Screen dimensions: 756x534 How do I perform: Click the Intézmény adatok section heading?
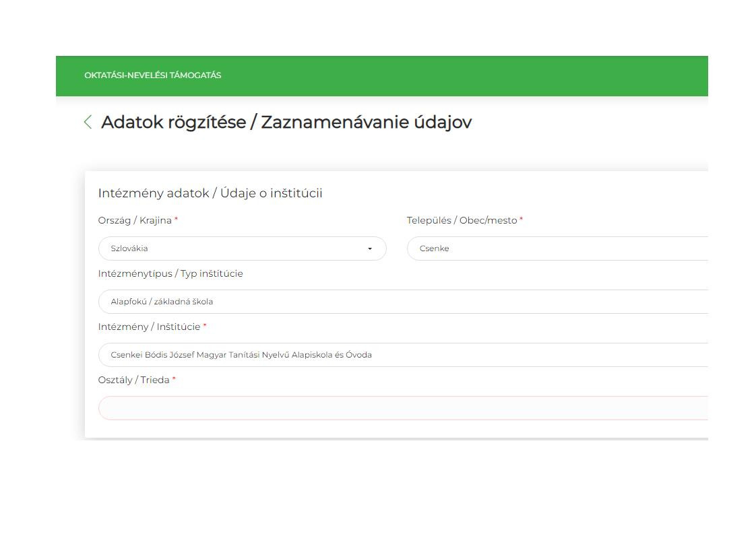(210, 193)
